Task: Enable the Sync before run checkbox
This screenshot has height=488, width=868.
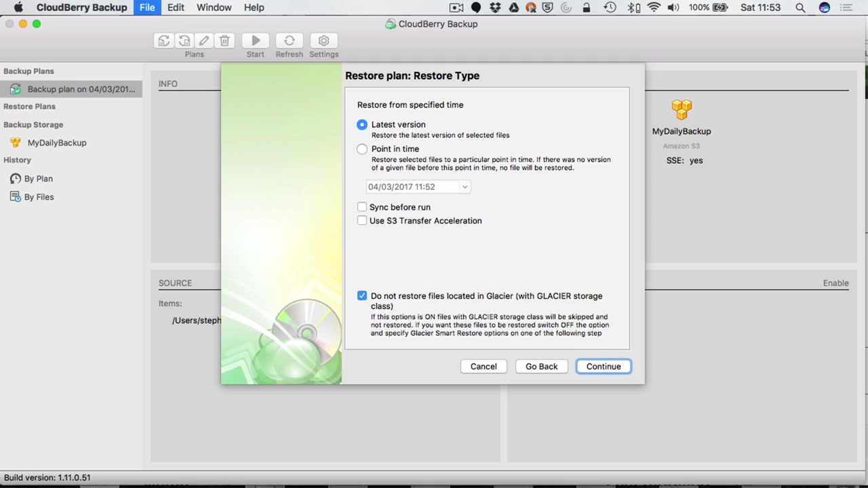Action: click(362, 207)
